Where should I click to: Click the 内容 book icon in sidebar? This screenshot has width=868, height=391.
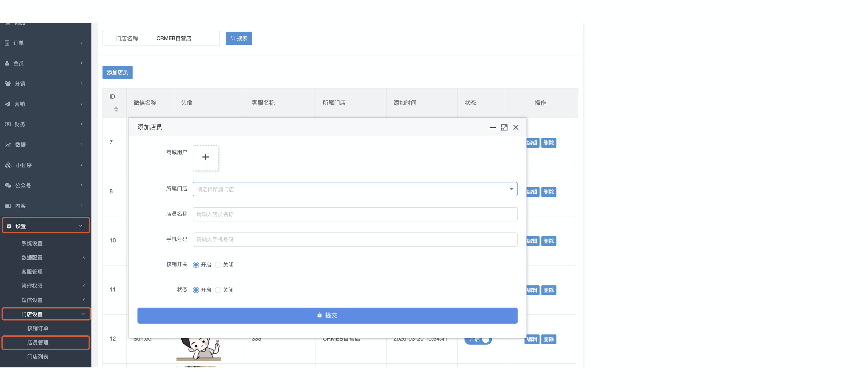[8, 206]
